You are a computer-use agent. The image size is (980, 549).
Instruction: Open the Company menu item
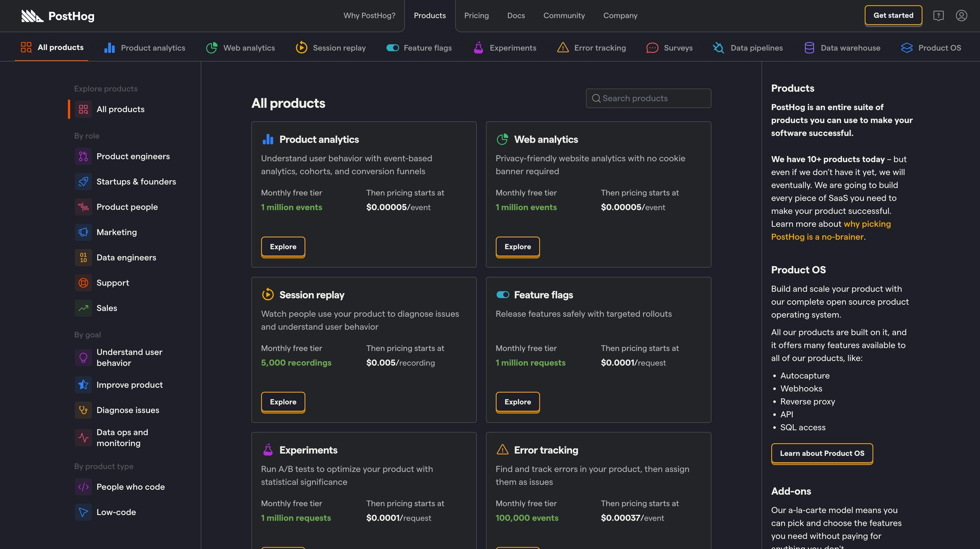tap(620, 16)
